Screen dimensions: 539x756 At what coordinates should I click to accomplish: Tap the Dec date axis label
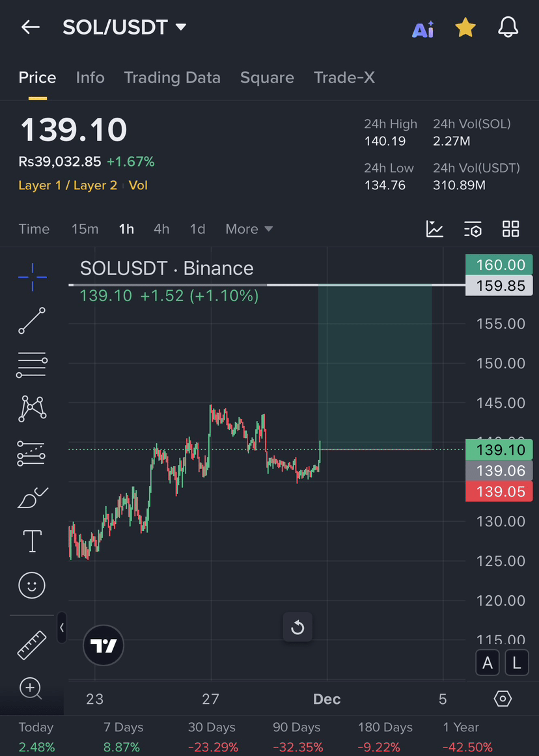(x=327, y=699)
